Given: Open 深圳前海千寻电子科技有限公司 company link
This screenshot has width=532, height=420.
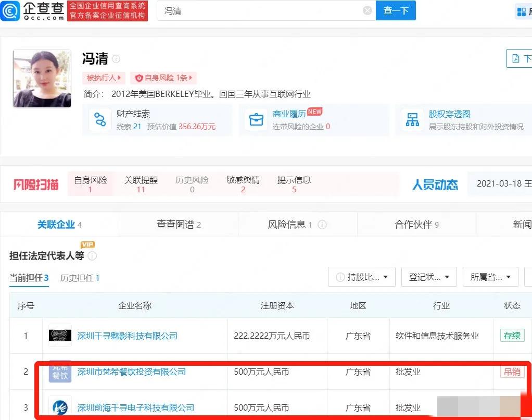Looking at the screenshot, I should pyautogui.click(x=136, y=408).
